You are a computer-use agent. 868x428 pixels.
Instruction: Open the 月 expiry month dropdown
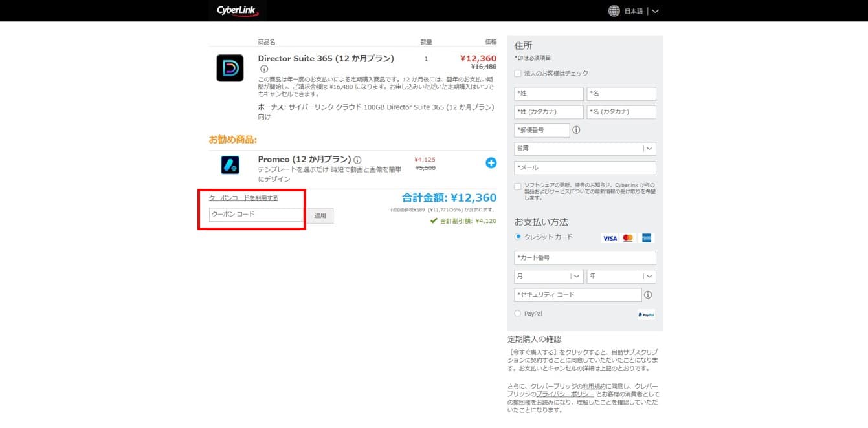click(x=549, y=276)
